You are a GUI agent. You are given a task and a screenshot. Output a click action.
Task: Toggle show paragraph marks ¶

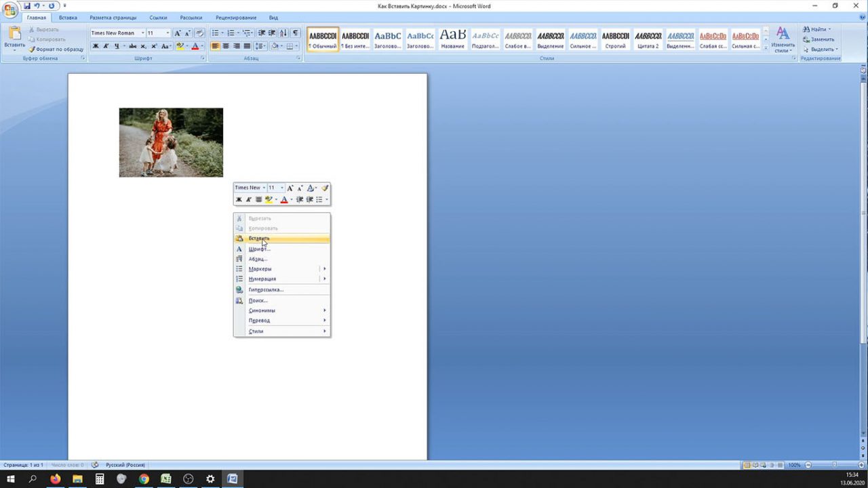[x=295, y=33]
